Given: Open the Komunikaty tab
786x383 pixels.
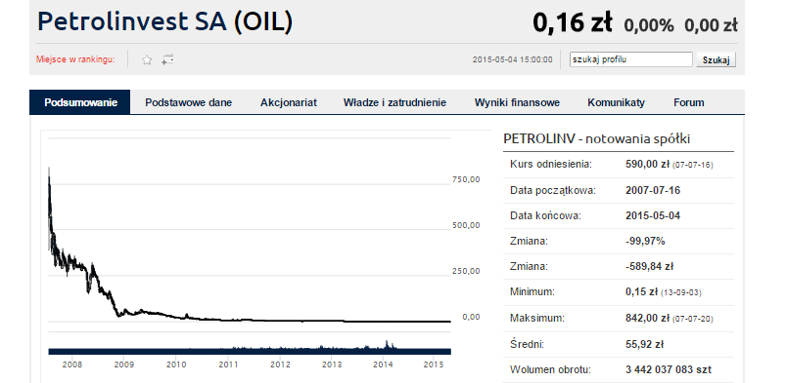Looking at the screenshot, I should [616, 102].
